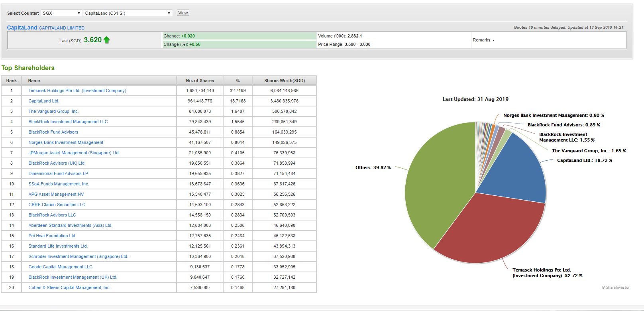Click the Change +0.020 cell

coord(239,36)
